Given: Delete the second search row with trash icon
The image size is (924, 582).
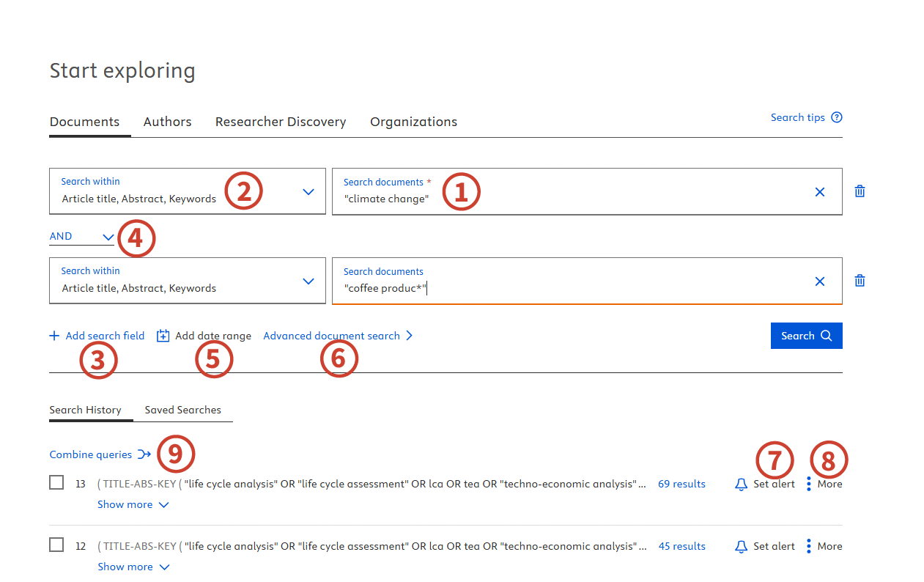Looking at the screenshot, I should [x=860, y=281].
